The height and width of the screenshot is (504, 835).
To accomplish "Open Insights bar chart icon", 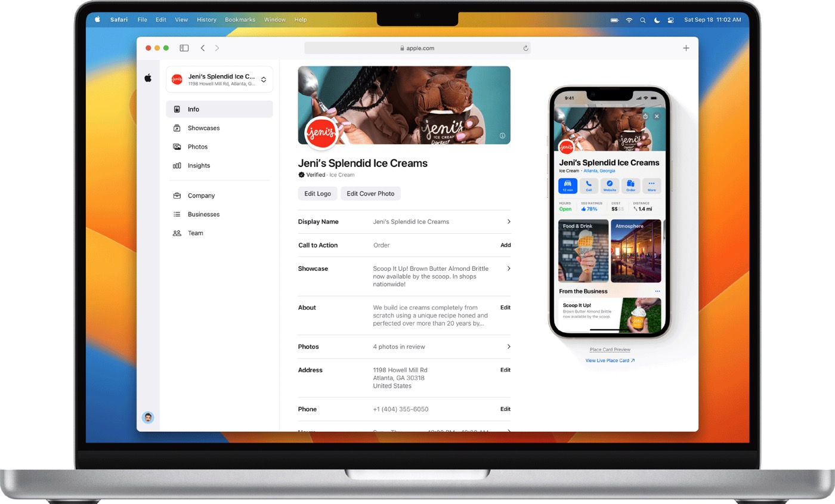I will 177,166.
